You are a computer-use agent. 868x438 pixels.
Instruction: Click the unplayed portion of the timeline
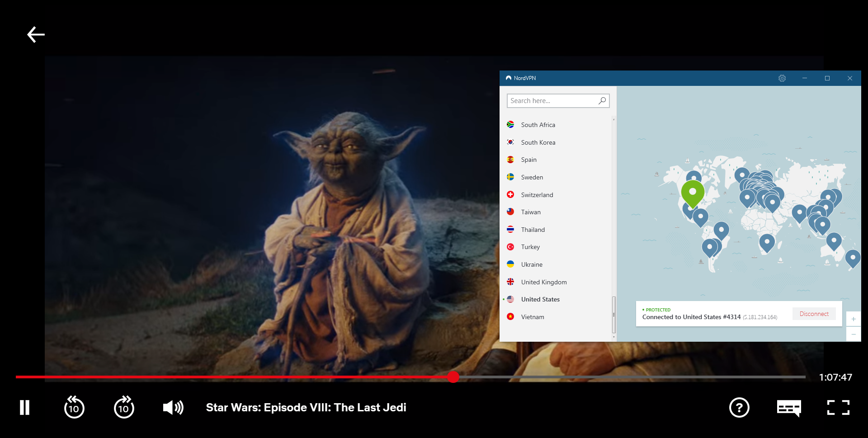click(x=632, y=377)
